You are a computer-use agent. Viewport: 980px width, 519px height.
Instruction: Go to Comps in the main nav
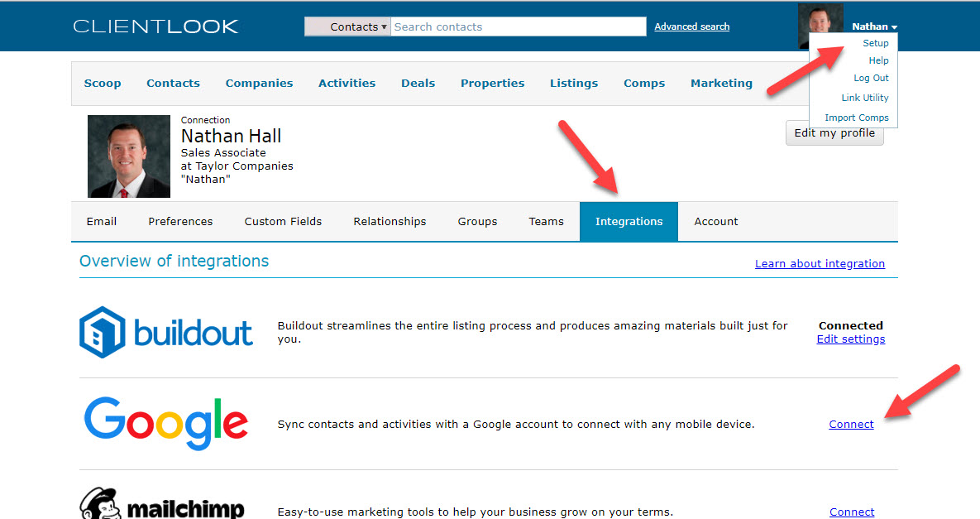[644, 83]
